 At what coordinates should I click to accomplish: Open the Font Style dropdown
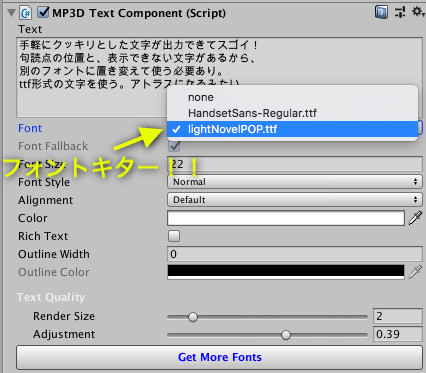click(295, 182)
